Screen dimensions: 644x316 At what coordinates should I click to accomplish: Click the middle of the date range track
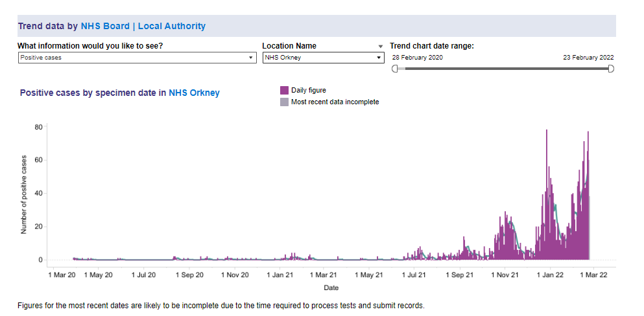[503, 69]
